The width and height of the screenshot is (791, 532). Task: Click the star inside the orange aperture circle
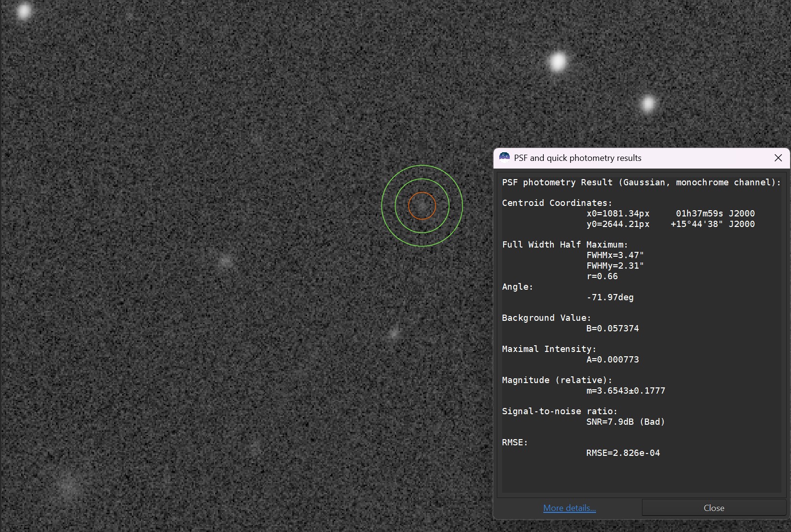(422, 206)
